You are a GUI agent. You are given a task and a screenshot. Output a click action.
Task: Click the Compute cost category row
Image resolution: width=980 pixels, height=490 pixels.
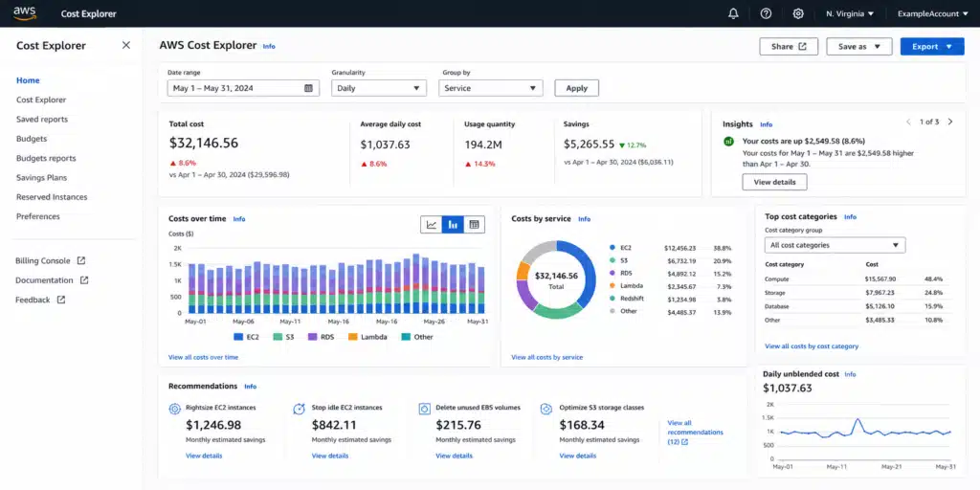tap(857, 278)
